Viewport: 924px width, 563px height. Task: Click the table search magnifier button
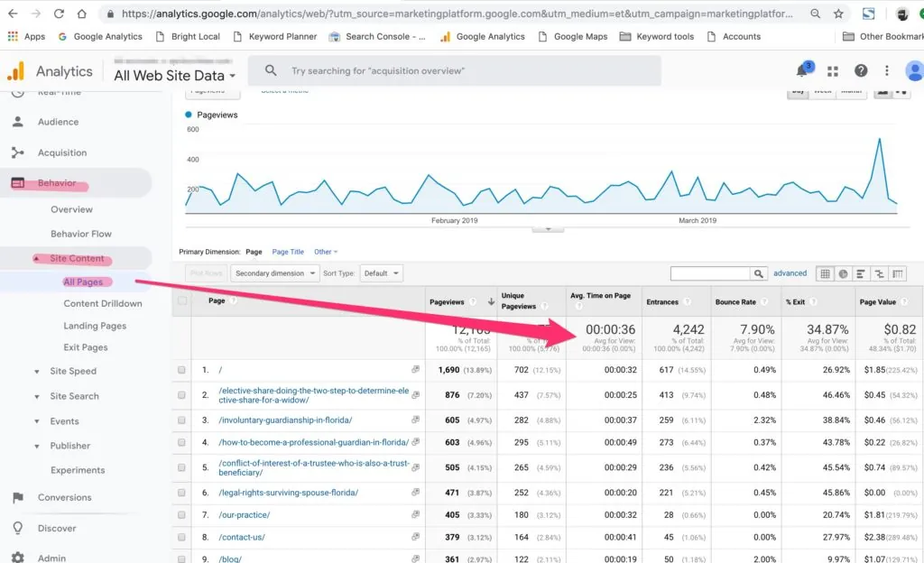pos(758,273)
